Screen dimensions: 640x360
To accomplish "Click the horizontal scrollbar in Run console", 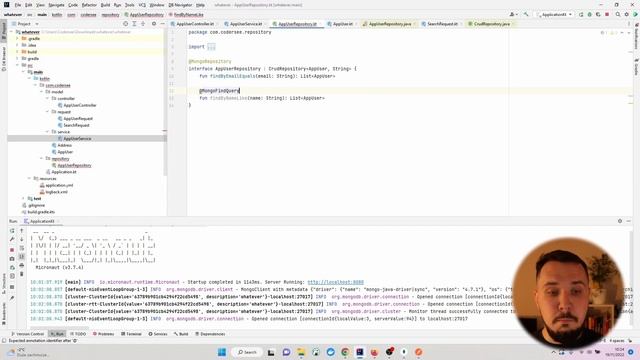I will (59, 328).
